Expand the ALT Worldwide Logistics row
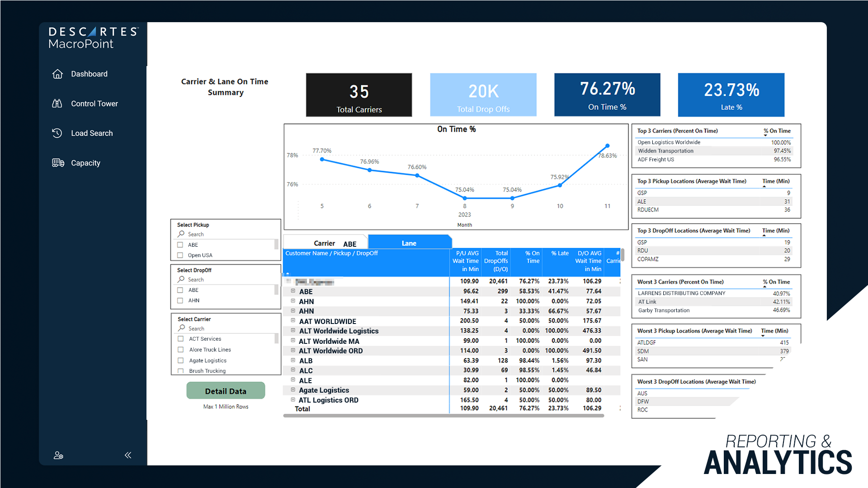The height and width of the screenshot is (488, 868). point(293,331)
